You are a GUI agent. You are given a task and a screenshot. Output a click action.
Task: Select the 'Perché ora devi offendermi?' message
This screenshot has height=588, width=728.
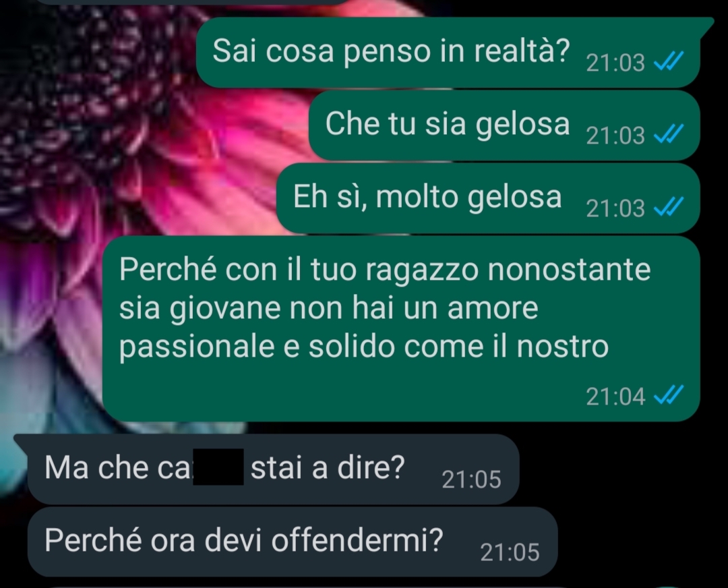click(293, 542)
